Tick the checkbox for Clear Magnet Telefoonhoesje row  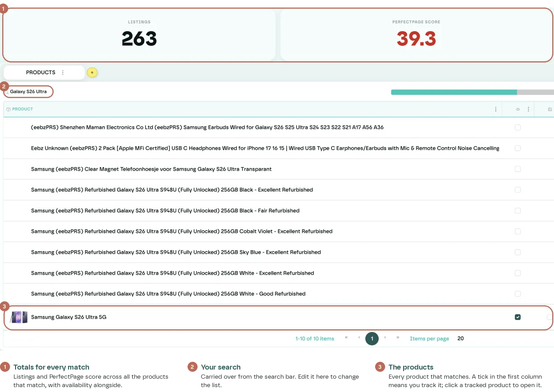518,169
